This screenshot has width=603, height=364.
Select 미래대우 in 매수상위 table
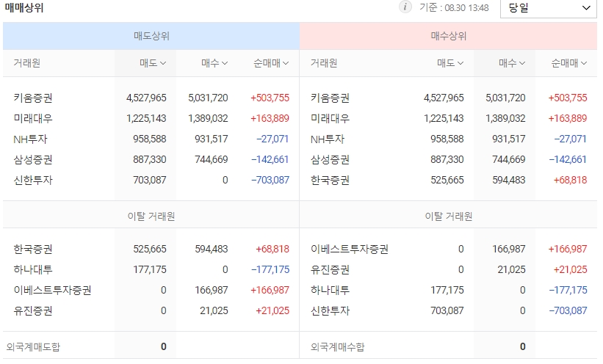tap(330, 118)
